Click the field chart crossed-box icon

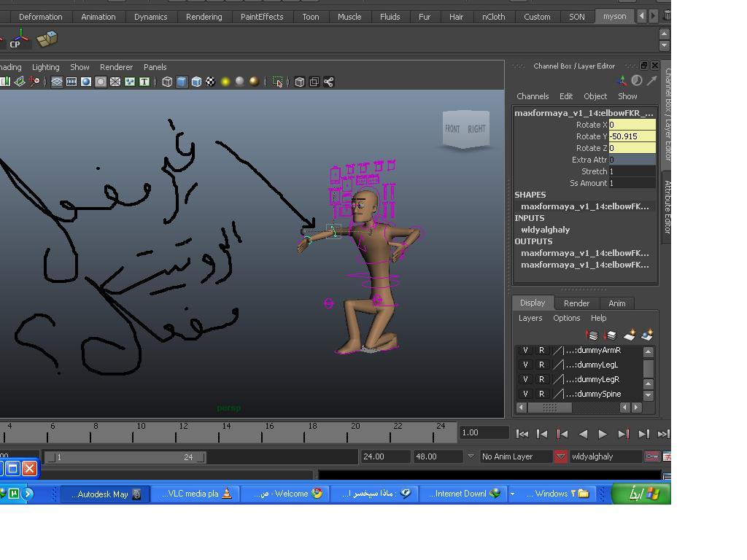(115, 82)
